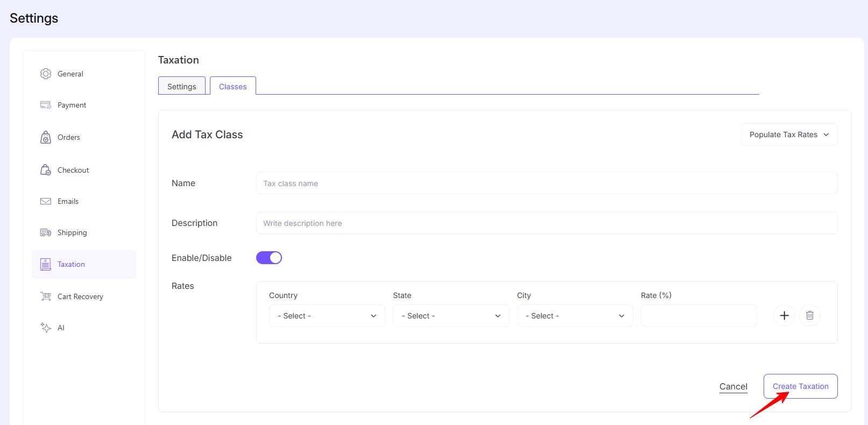Delete the tax rate row with trash icon
The image size is (868, 425).
click(x=810, y=316)
